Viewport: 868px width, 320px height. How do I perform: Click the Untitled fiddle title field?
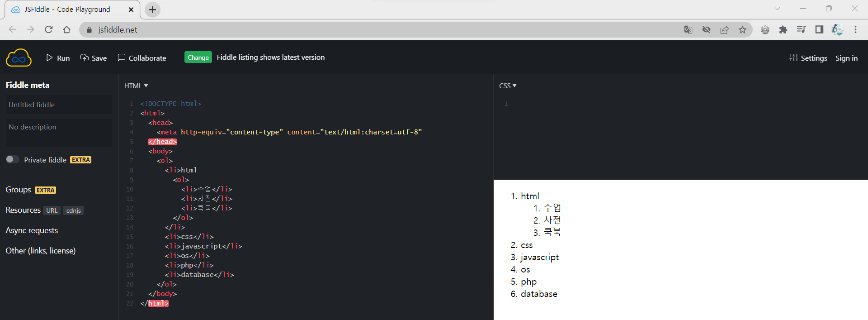(59, 105)
